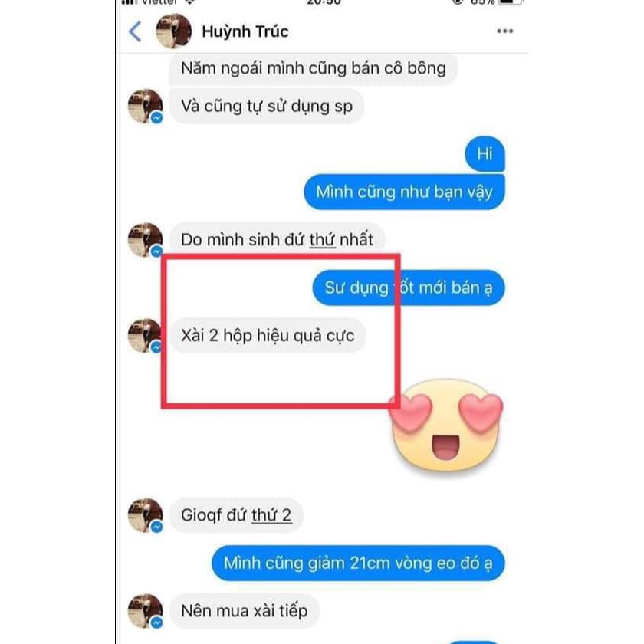Select the 'Và cũng tự sử dụng sp' bubble
This screenshot has height=644, width=644.
tap(267, 107)
